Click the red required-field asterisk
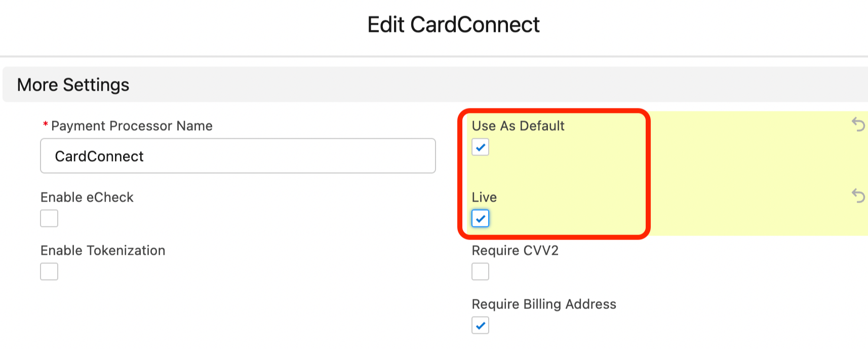This screenshot has height=349, width=868. 46,125
